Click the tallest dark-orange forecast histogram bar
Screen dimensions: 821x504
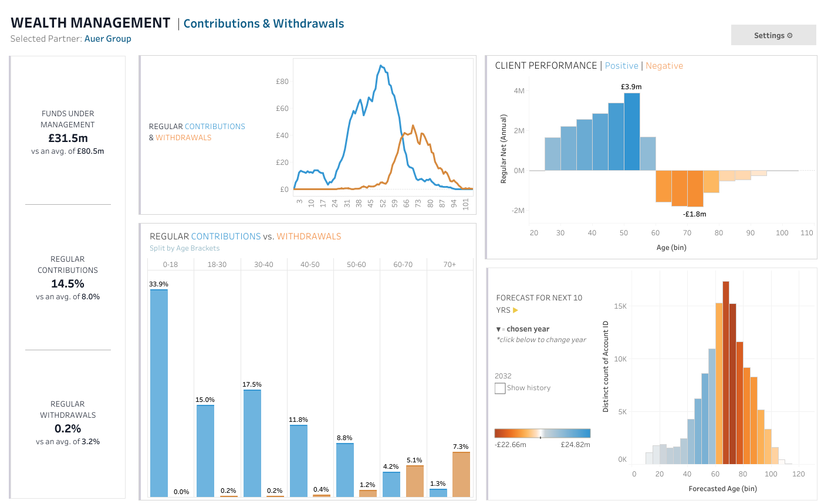pos(726,373)
